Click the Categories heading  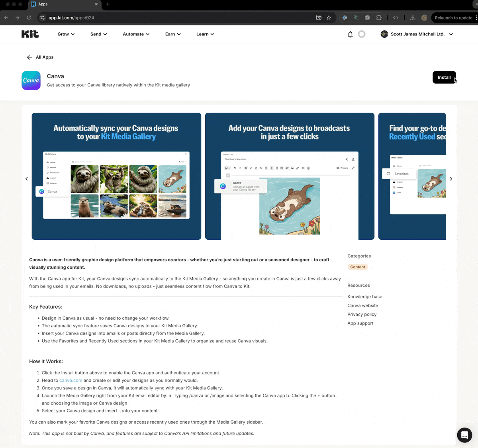click(x=359, y=256)
